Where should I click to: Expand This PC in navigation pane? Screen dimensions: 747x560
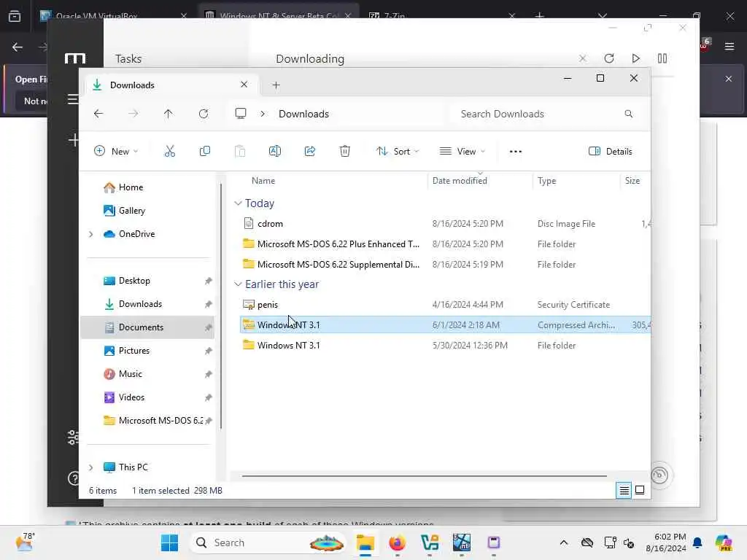tap(91, 467)
